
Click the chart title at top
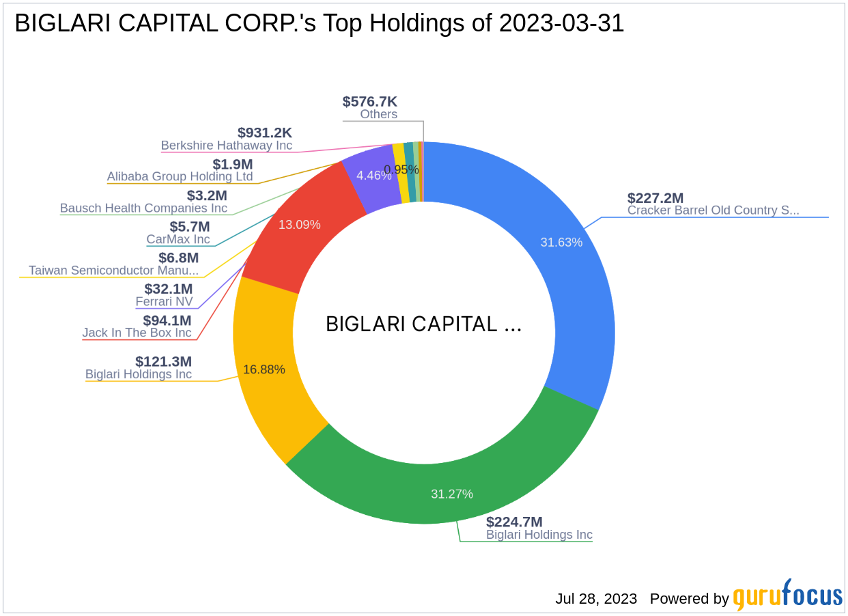click(319, 23)
